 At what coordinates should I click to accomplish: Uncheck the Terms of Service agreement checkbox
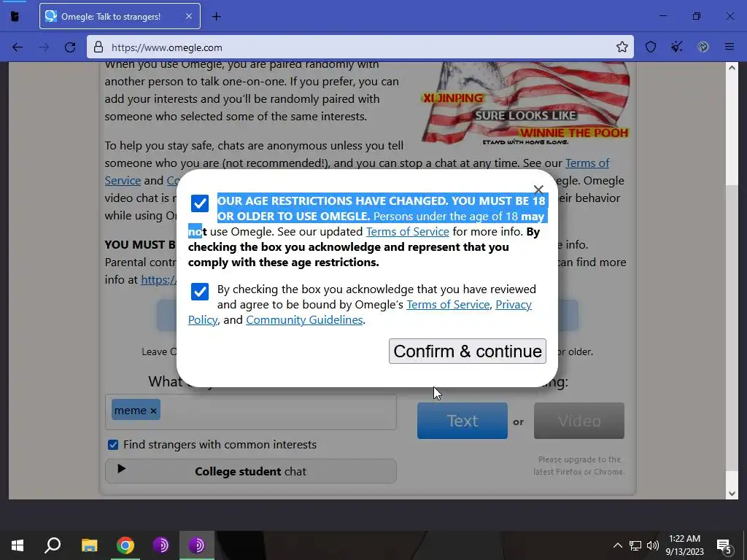200,292
